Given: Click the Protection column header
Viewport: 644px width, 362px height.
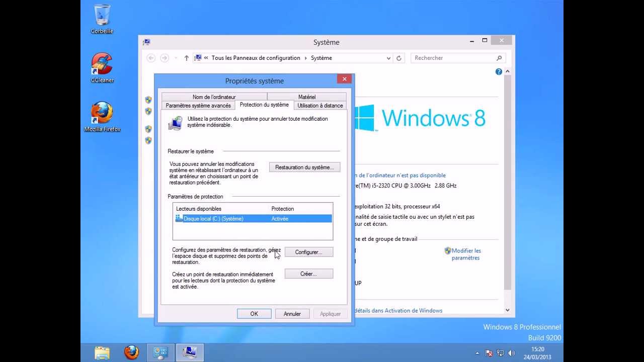Looking at the screenshot, I should 283,209.
